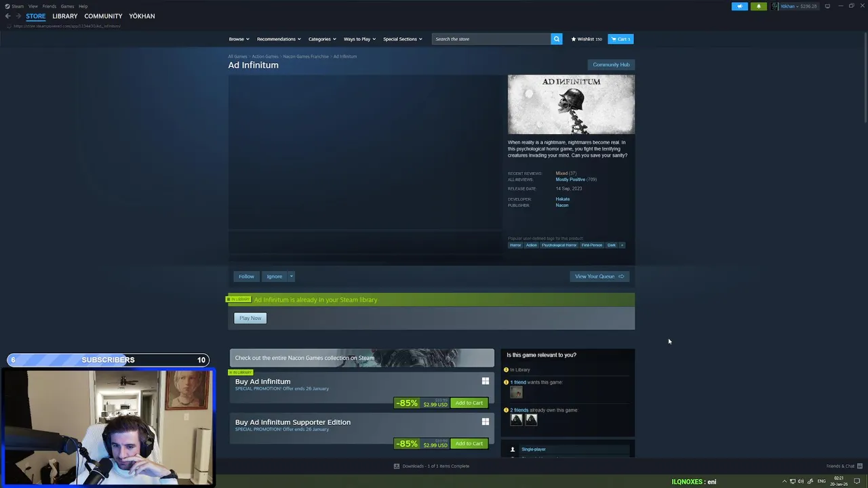This screenshot has height=488, width=868.
Task: Click the ENG language indicator
Action: pos(822,481)
